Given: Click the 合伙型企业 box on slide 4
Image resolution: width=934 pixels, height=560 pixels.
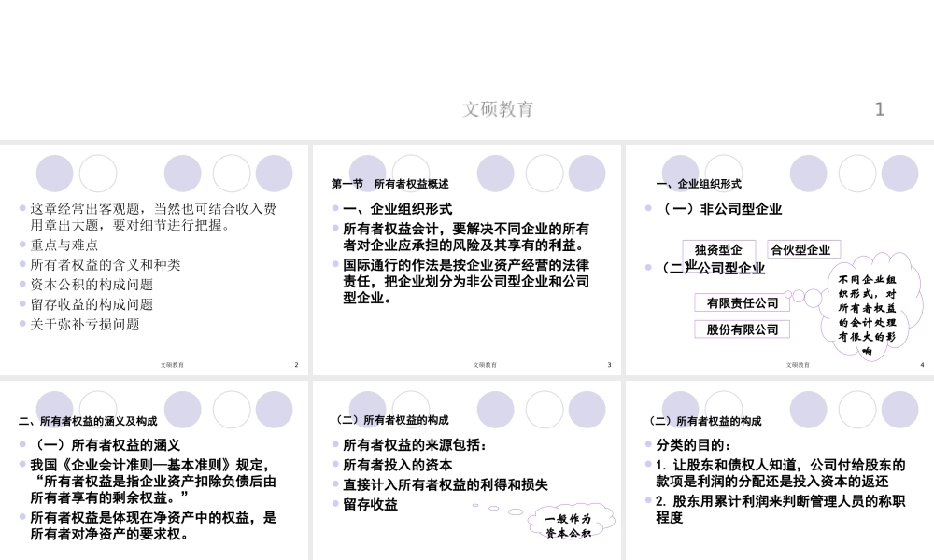Looking at the screenshot, I should [802, 248].
